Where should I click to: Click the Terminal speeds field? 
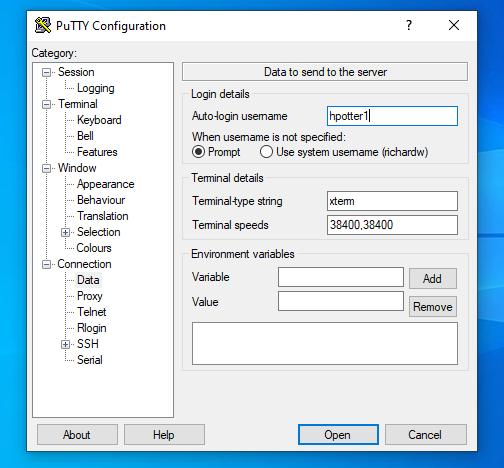392,225
